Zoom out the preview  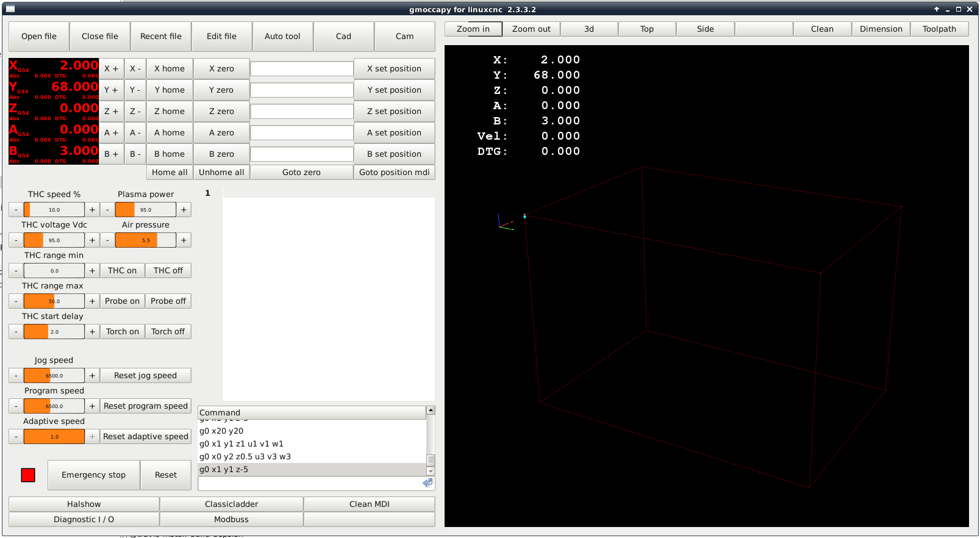tap(531, 29)
